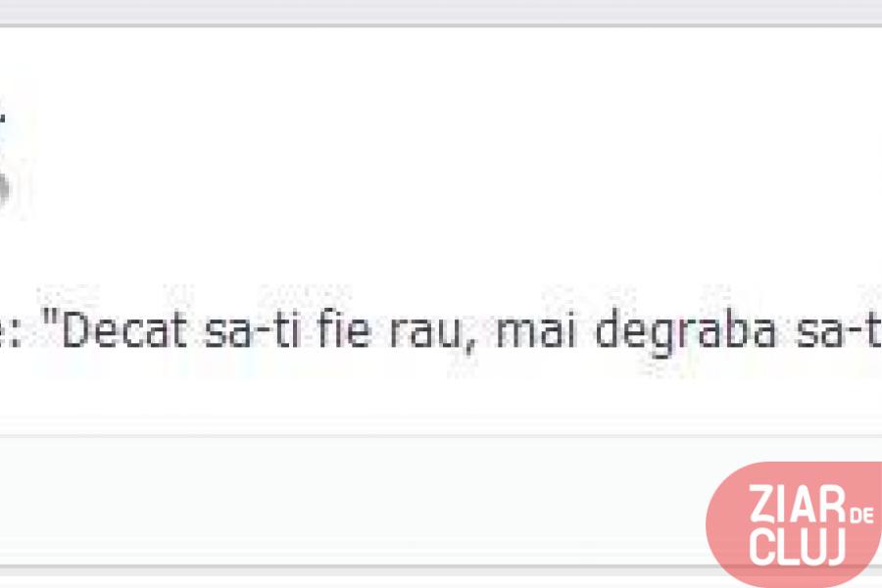Click the cut-off "sa-t" text at right edge

(839, 330)
